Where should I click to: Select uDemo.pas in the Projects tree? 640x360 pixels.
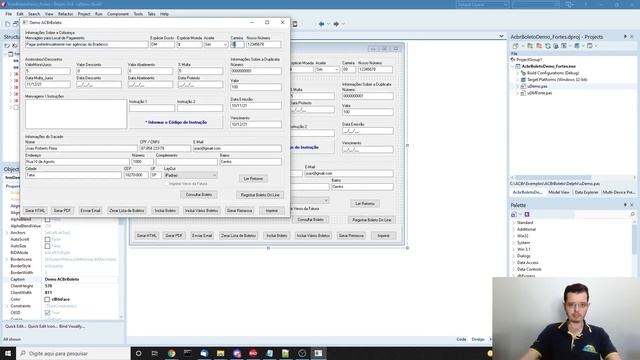coord(537,87)
